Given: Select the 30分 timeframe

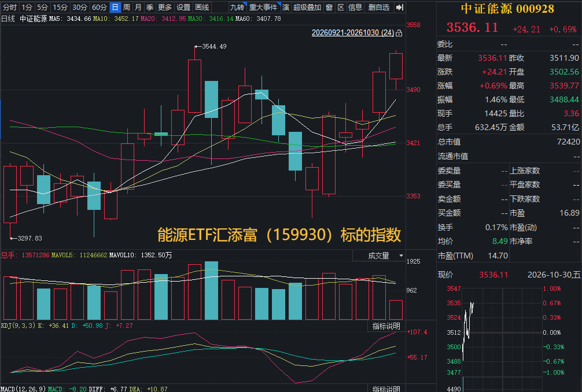Looking at the screenshot, I should (79, 7).
